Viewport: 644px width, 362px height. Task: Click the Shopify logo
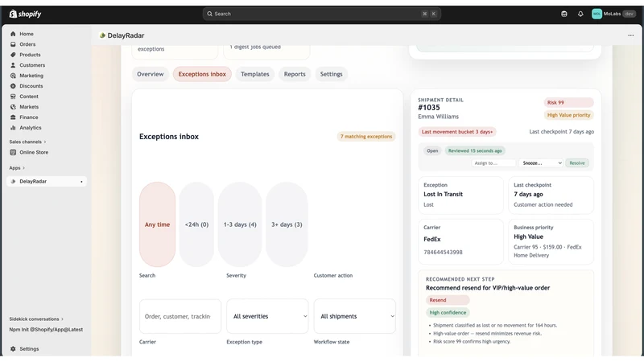coord(25,14)
